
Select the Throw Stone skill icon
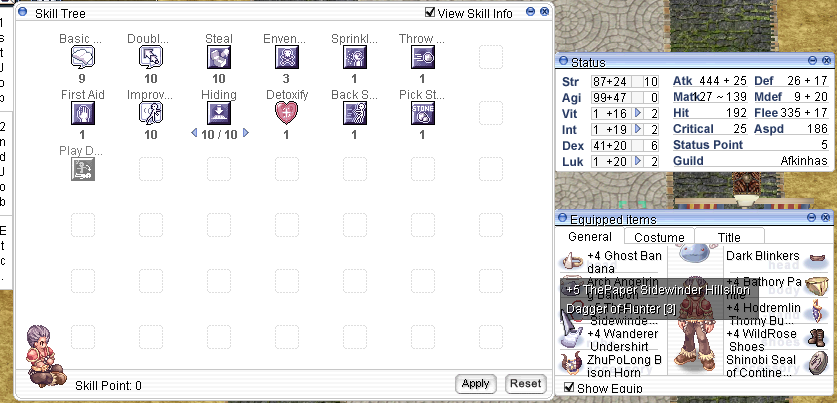[423, 57]
